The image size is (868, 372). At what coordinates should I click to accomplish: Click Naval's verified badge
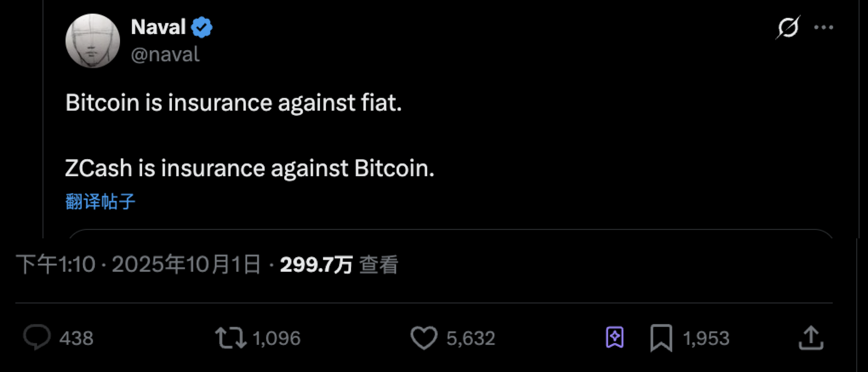tap(201, 26)
